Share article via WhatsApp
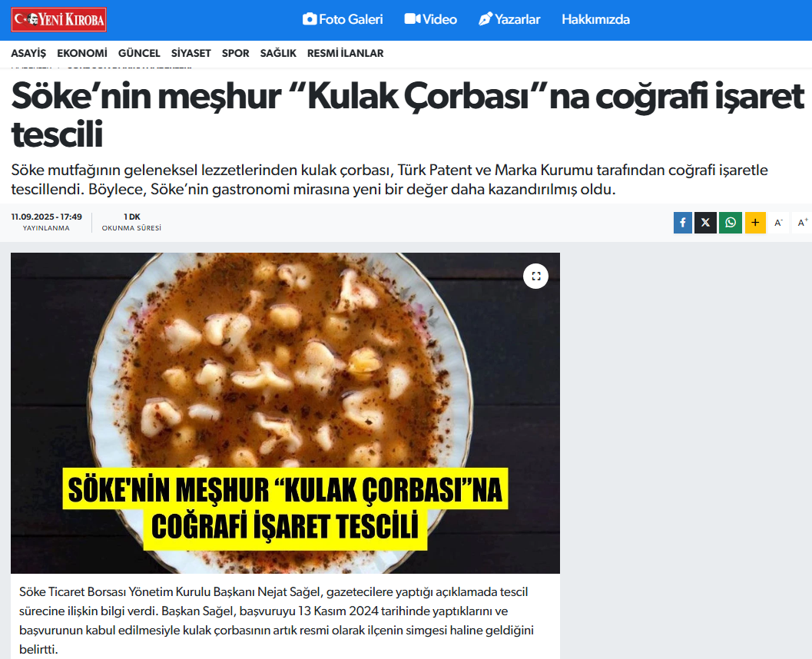 pyautogui.click(x=730, y=223)
